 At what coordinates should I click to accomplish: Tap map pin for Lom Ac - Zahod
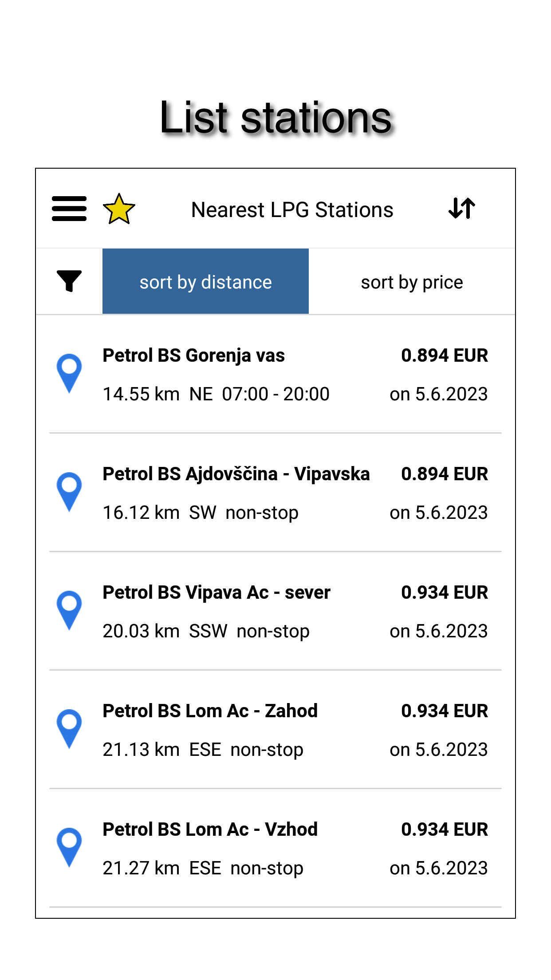point(69,728)
